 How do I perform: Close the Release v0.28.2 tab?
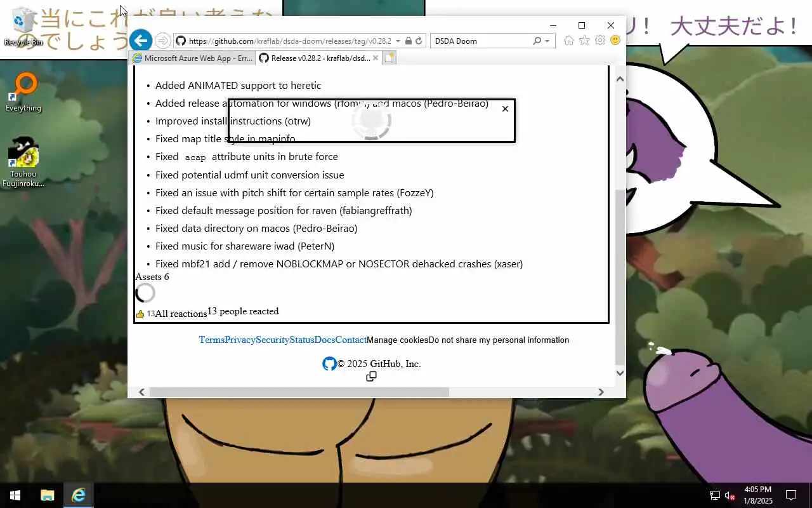pos(376,58)
